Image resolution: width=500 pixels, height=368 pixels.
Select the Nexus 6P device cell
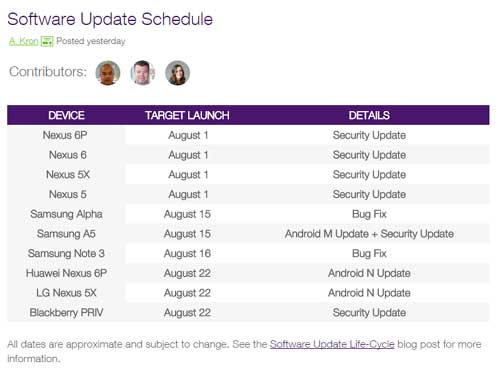pyautogui.click(x=65, y=135)
